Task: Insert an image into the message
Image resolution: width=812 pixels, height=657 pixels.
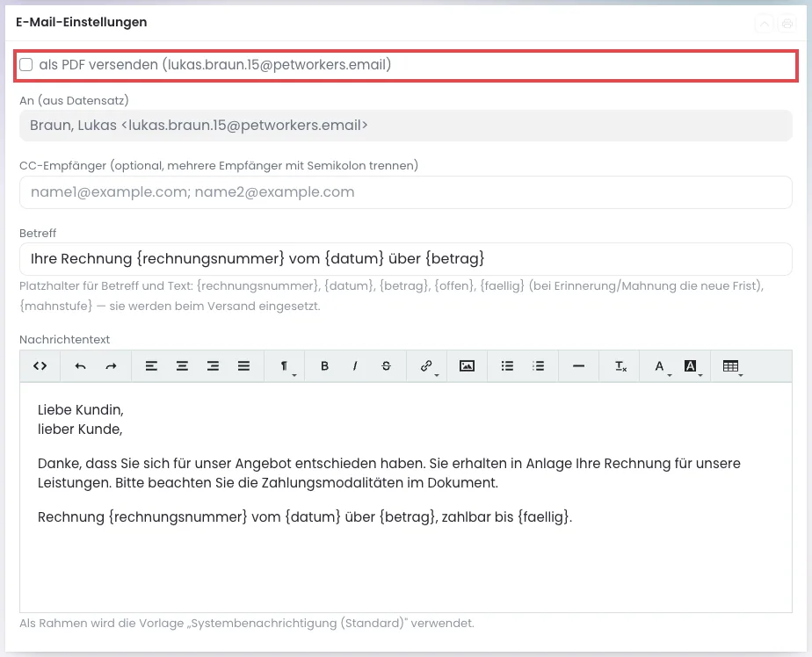Action: (468, 366)
